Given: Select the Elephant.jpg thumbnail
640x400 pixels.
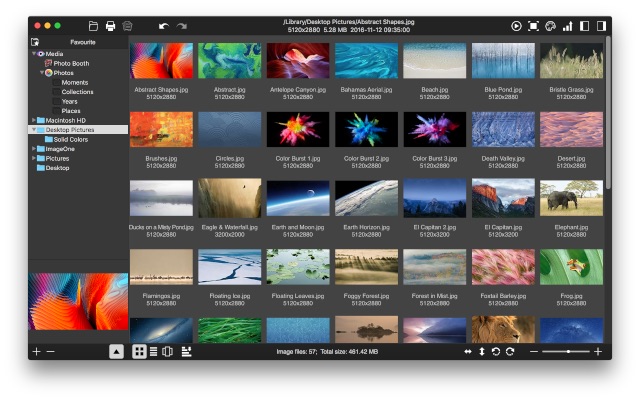Looking at the screenshot, I should click(x=571, y=198).
